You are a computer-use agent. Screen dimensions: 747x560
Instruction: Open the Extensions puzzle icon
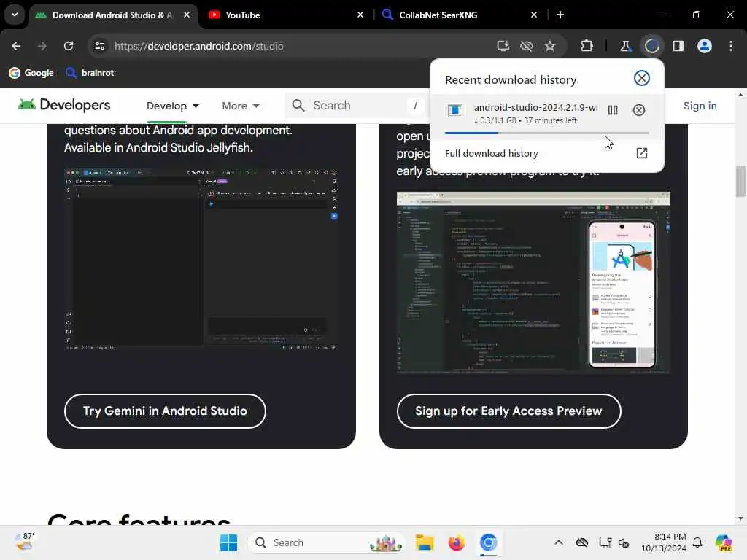tap(587, 46)
